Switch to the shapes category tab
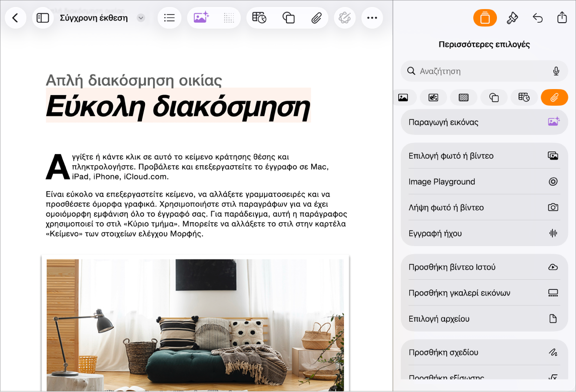The image size is (576, 392). pyautogui.click(x=494, y=98)
